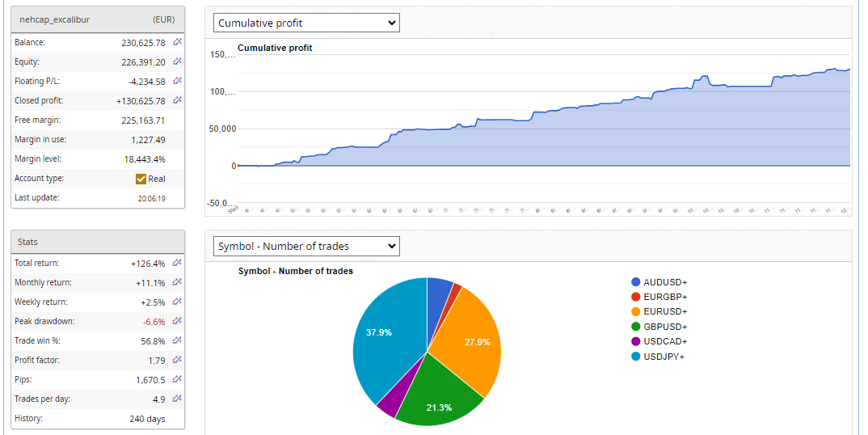Expand the Symbol - Number of trades dropdown
Viewport: 868px width, 435px height.
(306, 246)
